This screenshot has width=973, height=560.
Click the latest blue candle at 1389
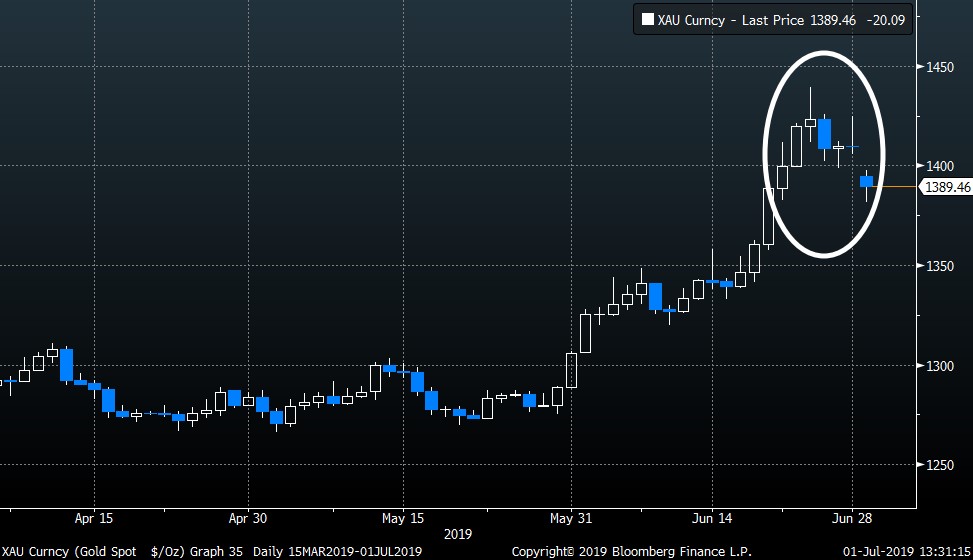866,181
